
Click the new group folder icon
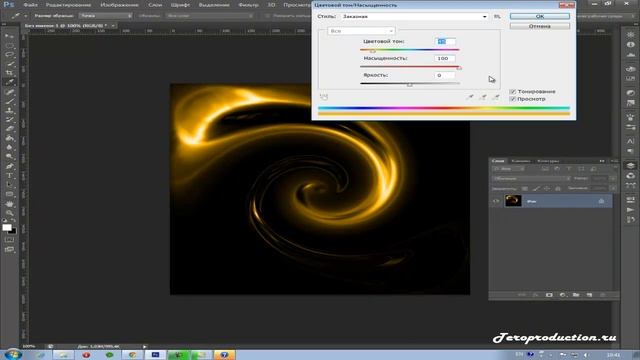[576, 295]
